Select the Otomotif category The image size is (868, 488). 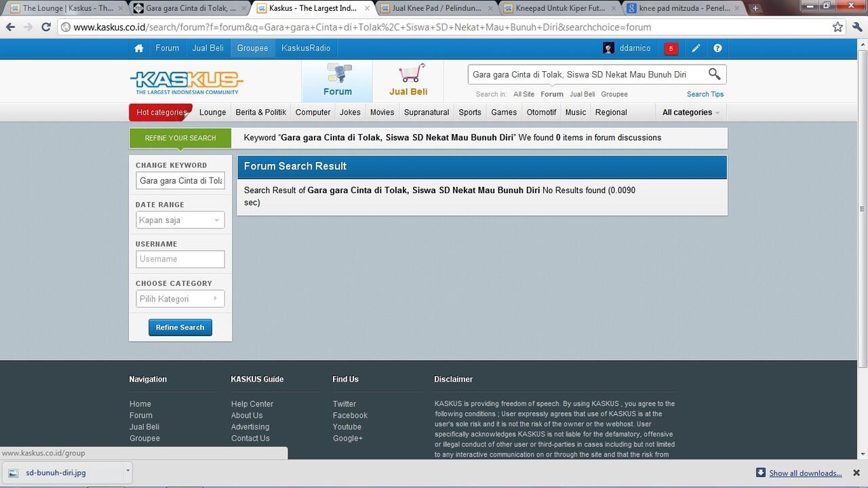tap(541, 113)
